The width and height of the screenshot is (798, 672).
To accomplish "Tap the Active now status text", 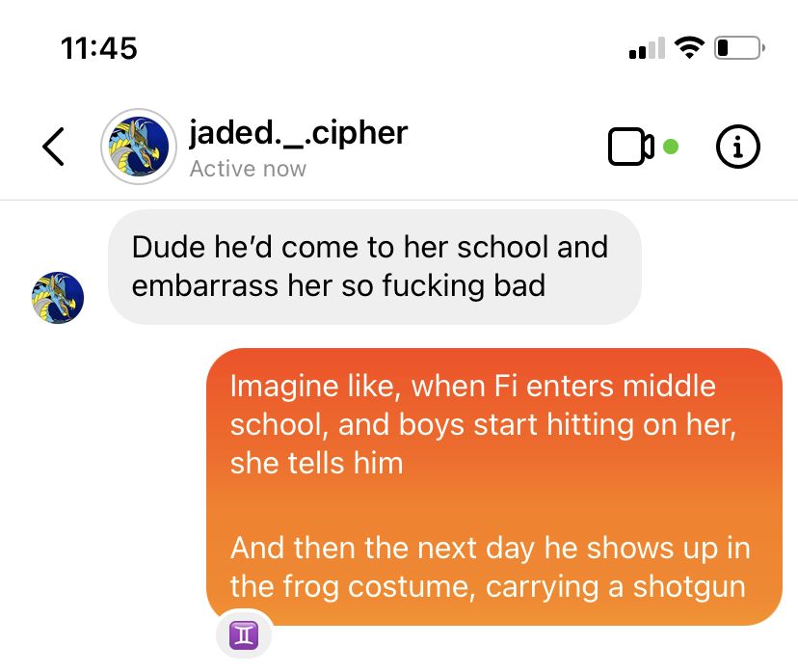I will point(248,169).
